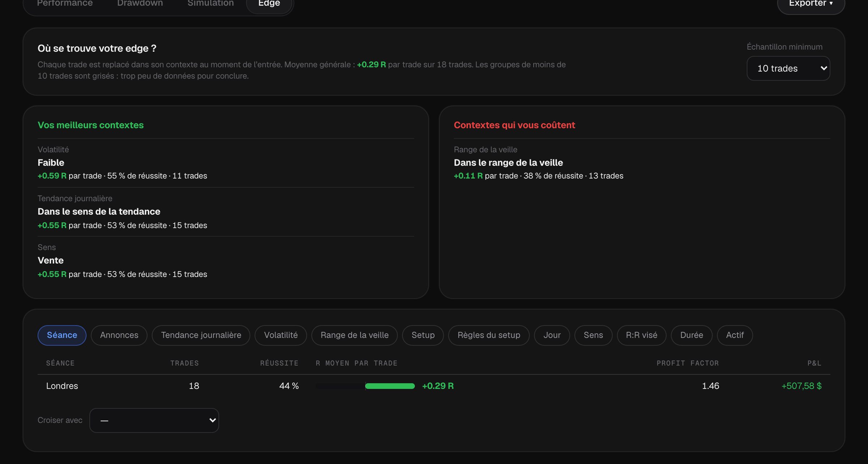This screenshot has width=868, height=464.
Task: Select the Séance filter pill
Action: (x=62, y=335)
